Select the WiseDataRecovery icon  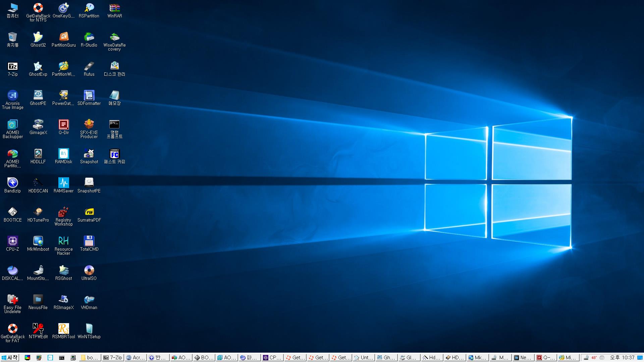115,41
